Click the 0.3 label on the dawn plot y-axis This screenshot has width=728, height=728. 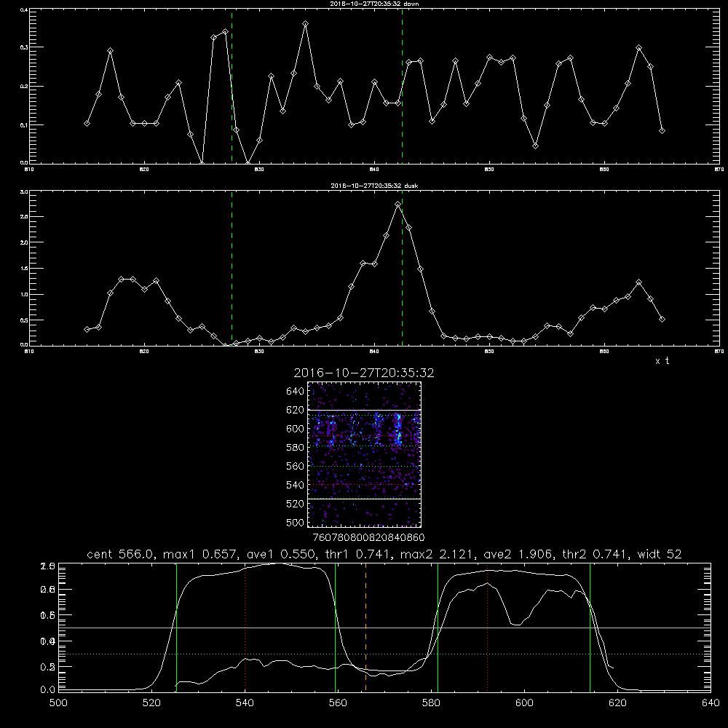click(24, 47)
